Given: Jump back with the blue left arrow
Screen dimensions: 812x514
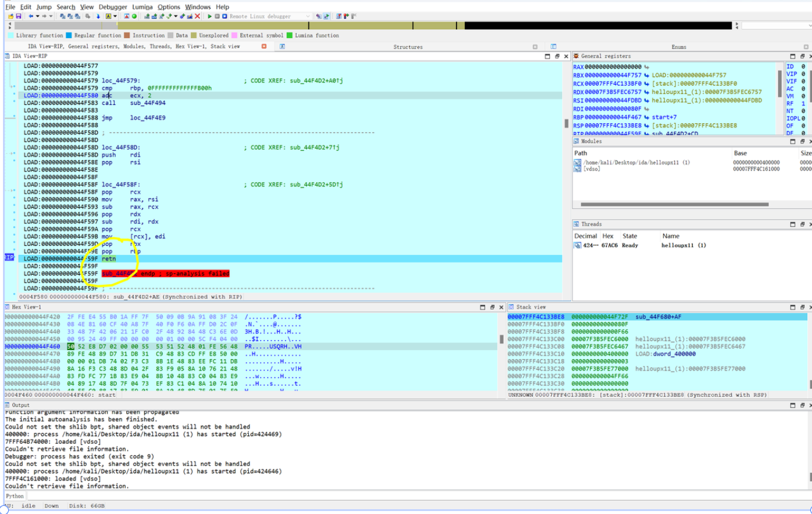Looking at the screenshot, I should [x=30, y=16].
